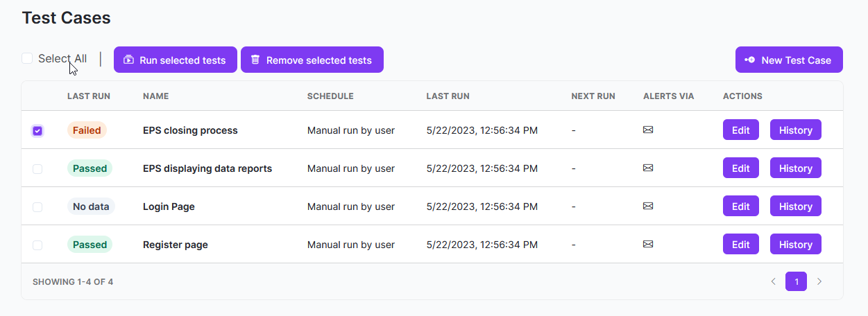
Task: Go to next page using right chevron
Action: [x=819, y=281]
